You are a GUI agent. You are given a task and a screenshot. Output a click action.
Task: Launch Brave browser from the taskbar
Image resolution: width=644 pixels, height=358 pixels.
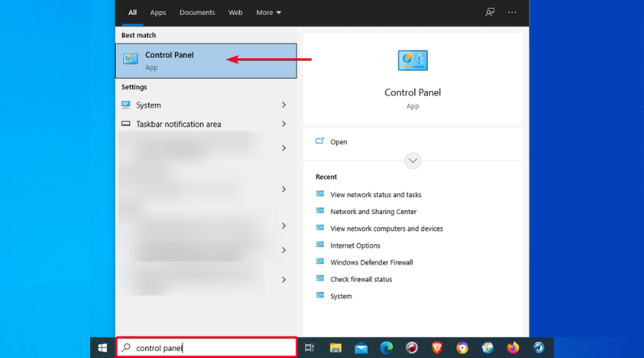437,348
